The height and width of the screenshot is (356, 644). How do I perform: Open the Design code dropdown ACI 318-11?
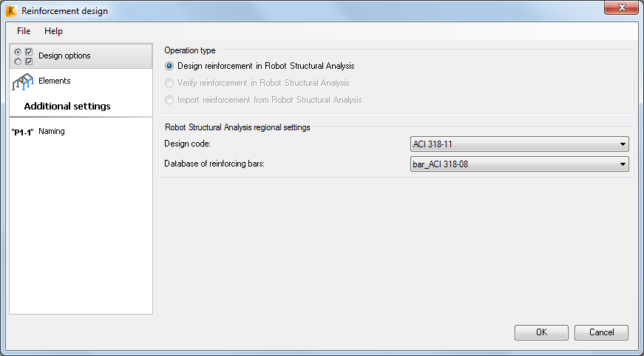click(x=520, y=144)
